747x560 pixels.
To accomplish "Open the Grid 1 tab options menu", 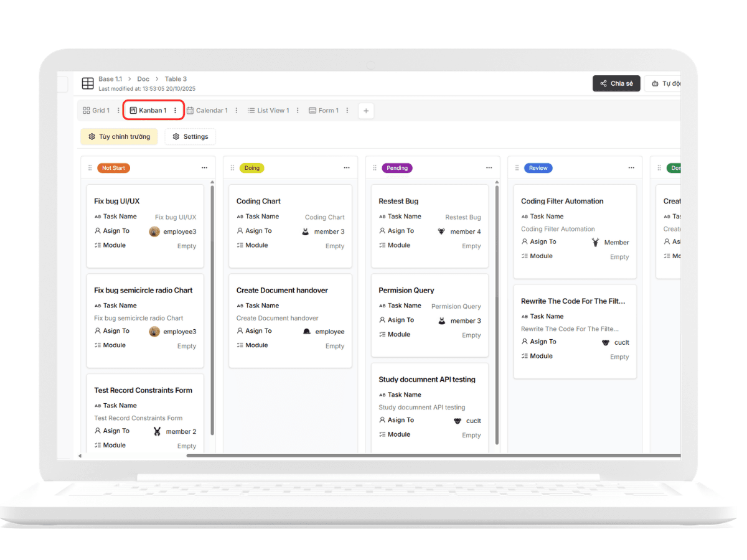I will click(119, 111).
